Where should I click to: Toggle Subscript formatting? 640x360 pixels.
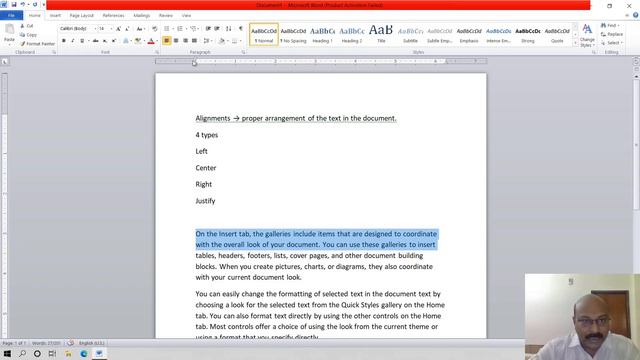[x=105, y=41]
